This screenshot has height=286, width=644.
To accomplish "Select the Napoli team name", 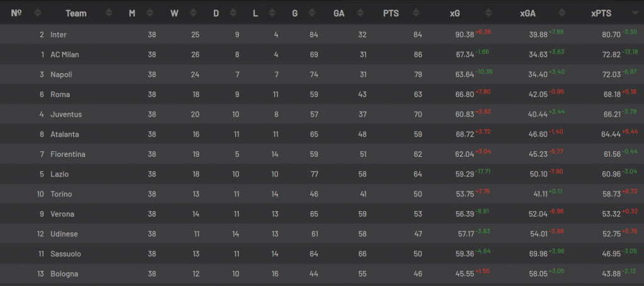I will tap(61, 74).
